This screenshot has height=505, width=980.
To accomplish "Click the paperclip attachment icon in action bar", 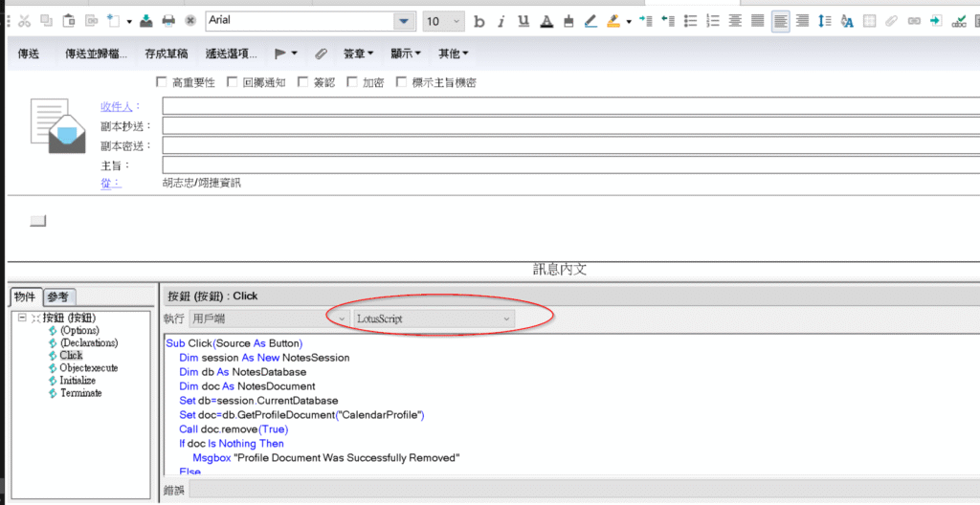I will click(321, 54).
